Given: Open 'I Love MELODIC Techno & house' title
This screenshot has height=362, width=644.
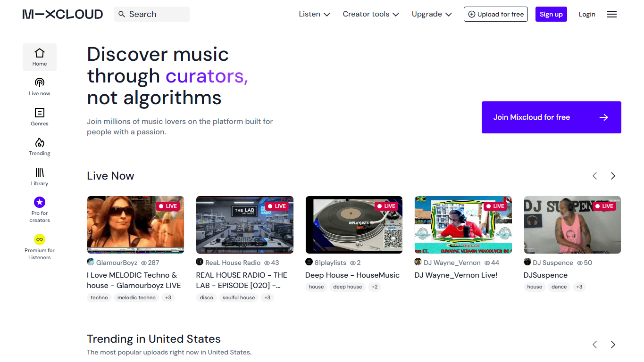Looking at the screenshot, I should pos(134,280).
